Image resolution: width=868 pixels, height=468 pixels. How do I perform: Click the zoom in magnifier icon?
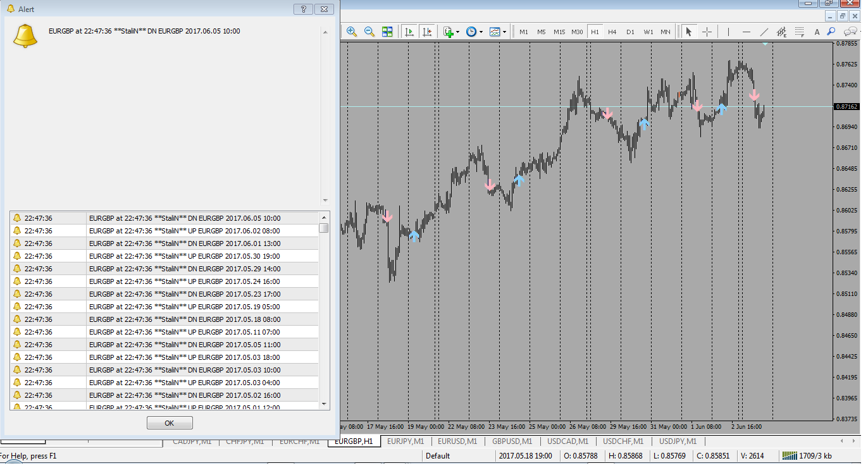tap(352, 32)
